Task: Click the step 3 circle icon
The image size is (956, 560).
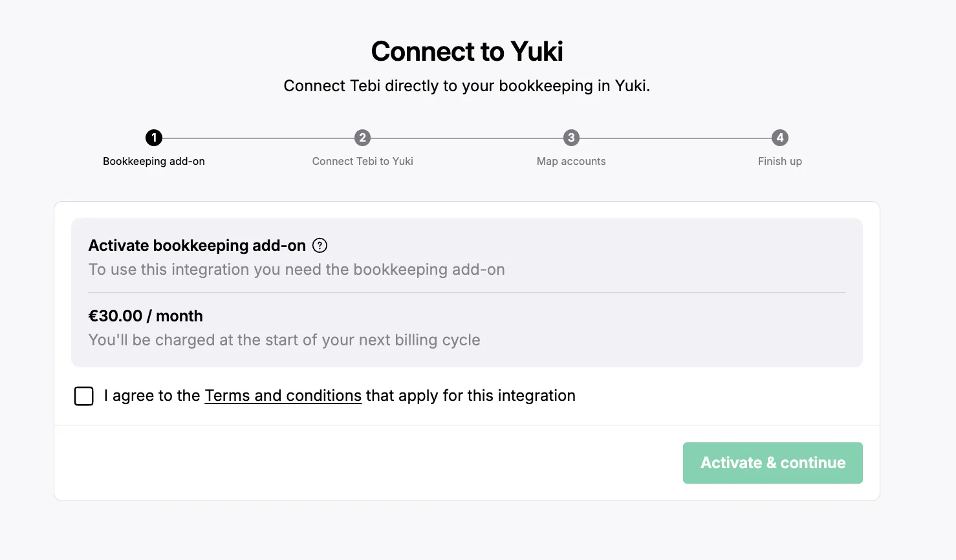Action: 571,138
